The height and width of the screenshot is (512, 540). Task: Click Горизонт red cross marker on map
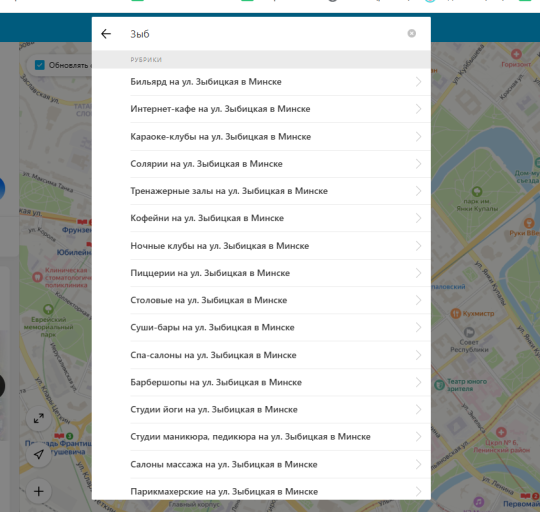tap(516, 54)
